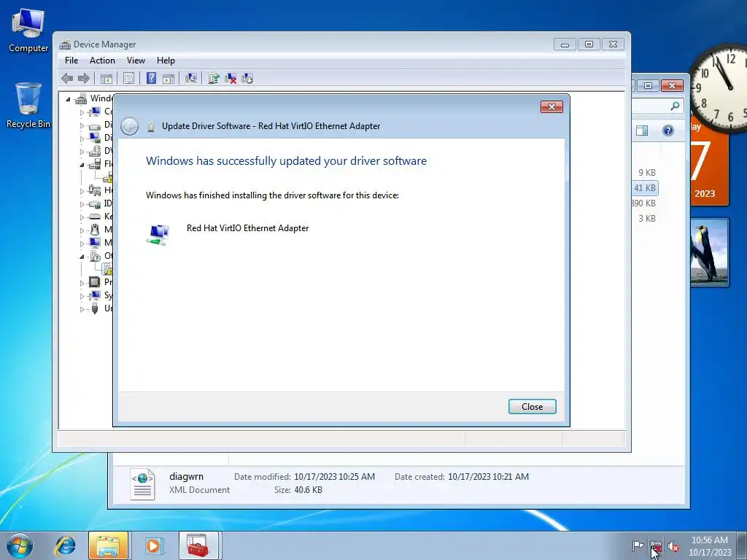The height and width of the screenshot is (560, 747).
Task: Toggle the Show/Hide Action Pane toolbar icon
Action: click(x=169, y=78)
